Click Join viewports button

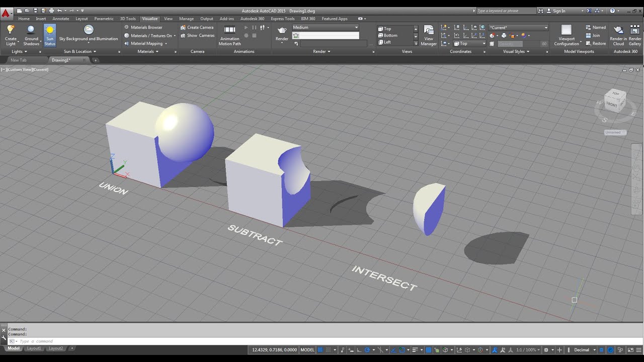(x=593, y=36)
